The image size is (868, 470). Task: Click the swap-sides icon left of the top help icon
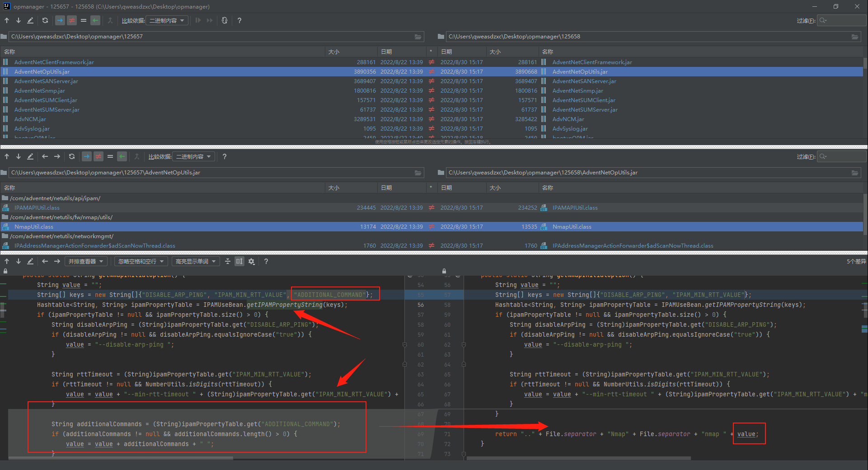[x=225, y=20]
